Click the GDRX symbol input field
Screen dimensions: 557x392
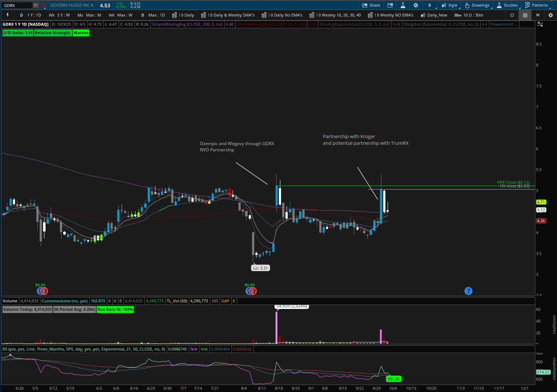(x=18, y=5)
